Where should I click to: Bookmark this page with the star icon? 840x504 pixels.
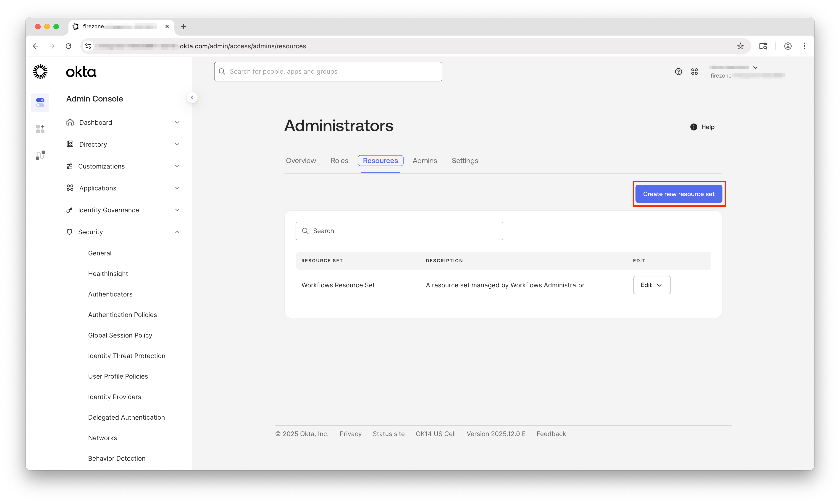point(740,46)
